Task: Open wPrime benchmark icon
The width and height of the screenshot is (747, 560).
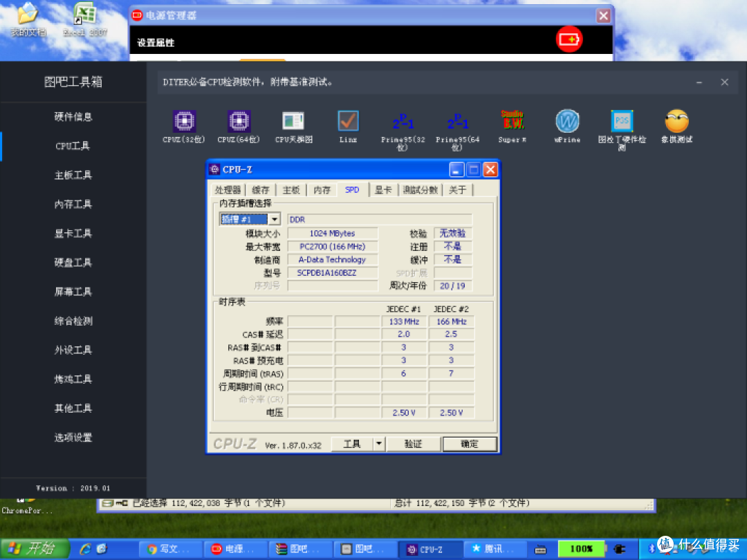Action: click(567, 121)
